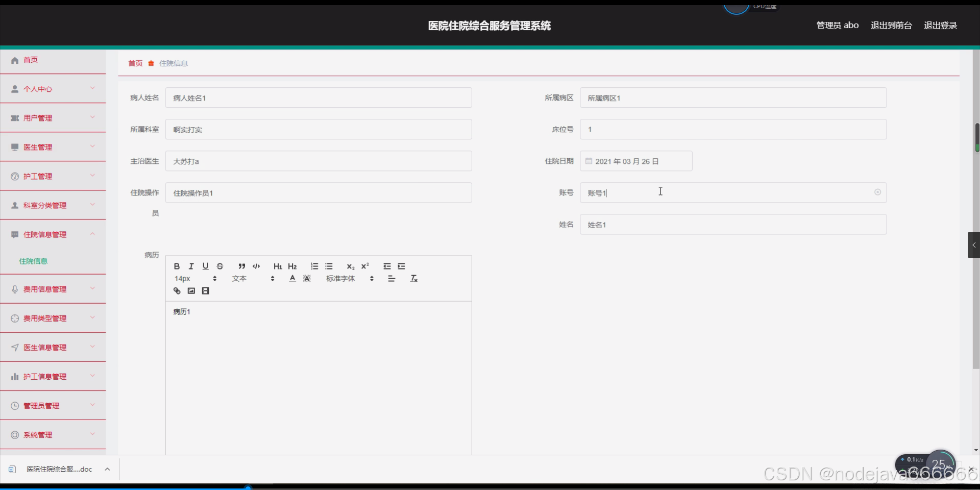The image size is (980, 490).
Task: Toggle underline formatting in editor
Action: [x=205, y=266]
